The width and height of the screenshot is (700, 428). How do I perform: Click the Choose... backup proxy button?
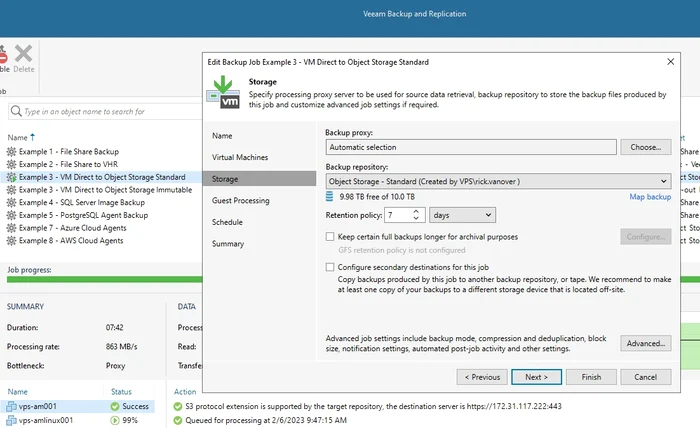point(646,147)
